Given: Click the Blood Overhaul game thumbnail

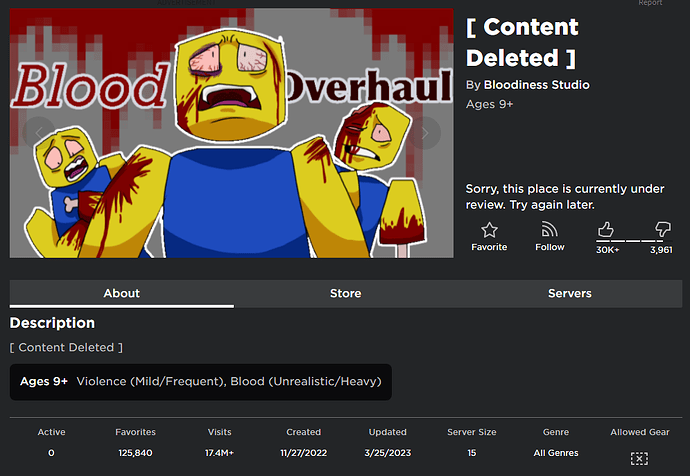Looking at the screenshot, I should point(231,133).
